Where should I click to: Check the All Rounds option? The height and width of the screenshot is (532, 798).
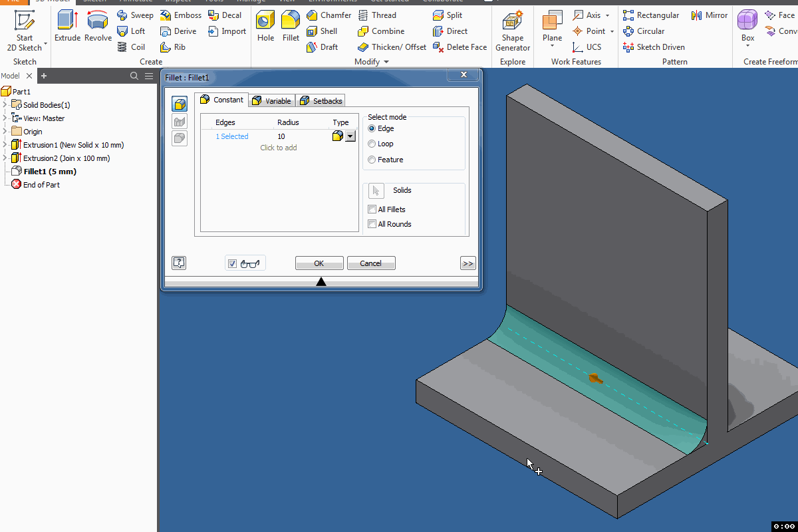click(372, 224)
